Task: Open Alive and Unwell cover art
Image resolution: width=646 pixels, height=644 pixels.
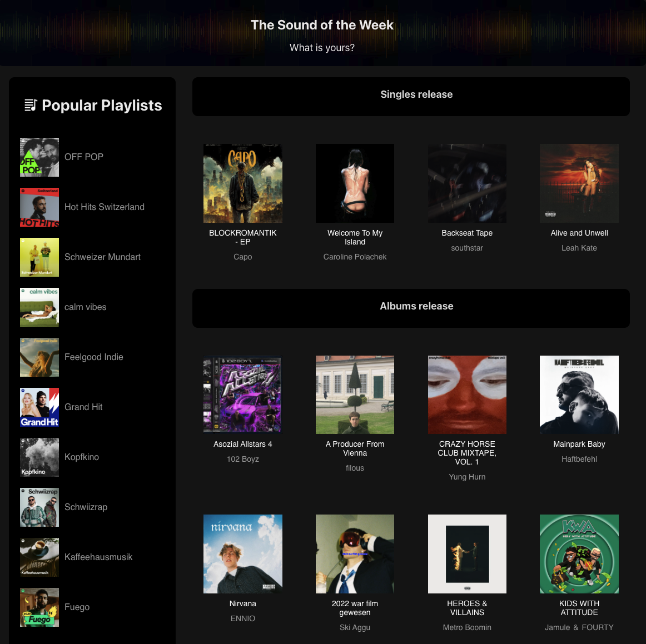Action: pos(579,183)
